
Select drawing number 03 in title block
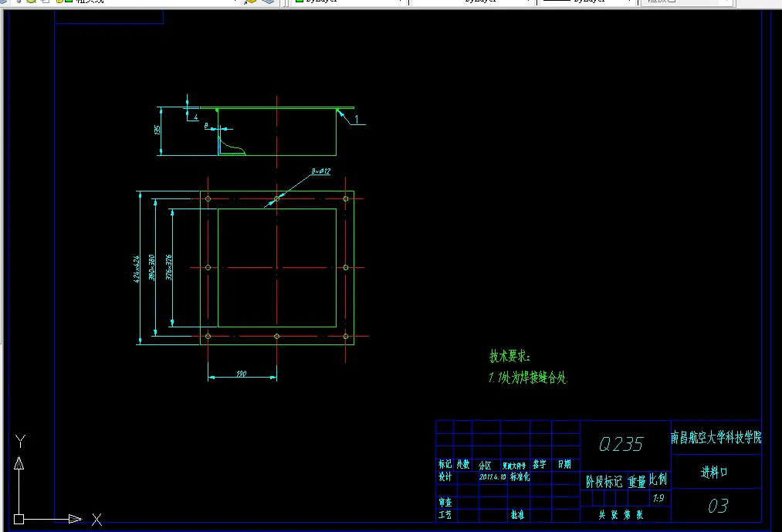coord(718,506)
